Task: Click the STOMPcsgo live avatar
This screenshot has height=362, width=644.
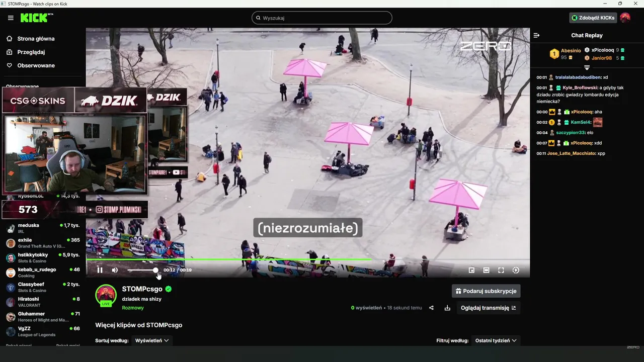Action: (x=106, y=295)
